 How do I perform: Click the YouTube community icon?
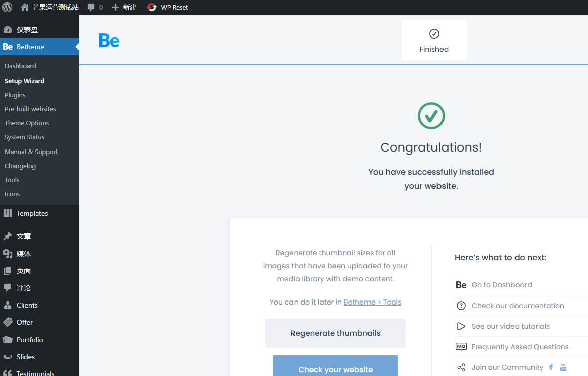[563, 367]
